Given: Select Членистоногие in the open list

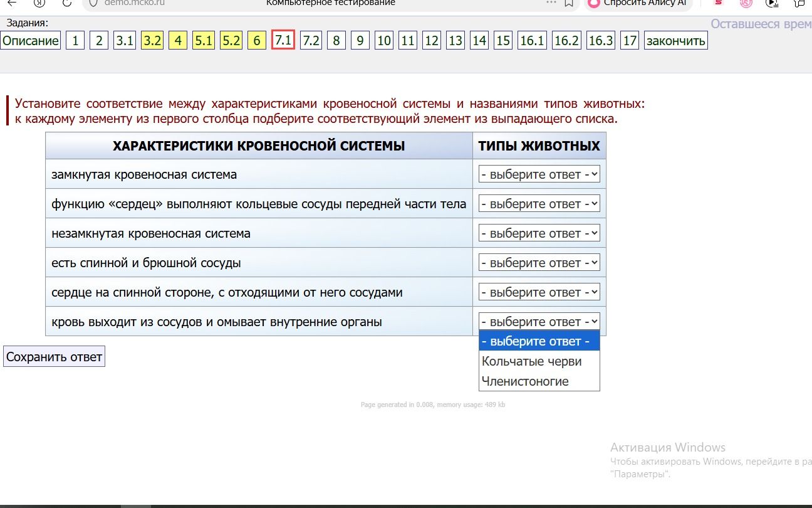Looking at the screenshot, I should pos(539,381).
